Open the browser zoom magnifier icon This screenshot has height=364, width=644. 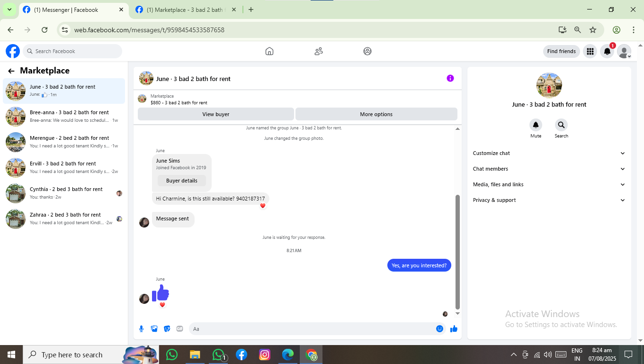578,30
